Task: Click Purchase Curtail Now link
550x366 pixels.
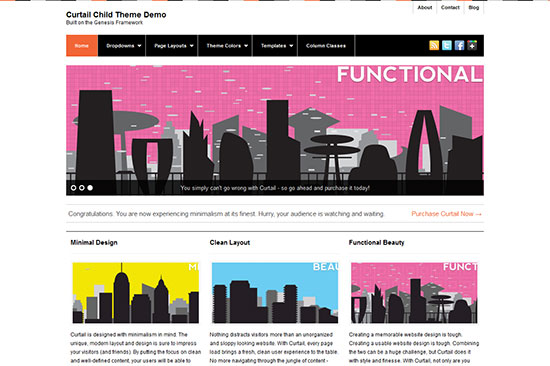Action: pyautogui.click(x=446, y=214)
